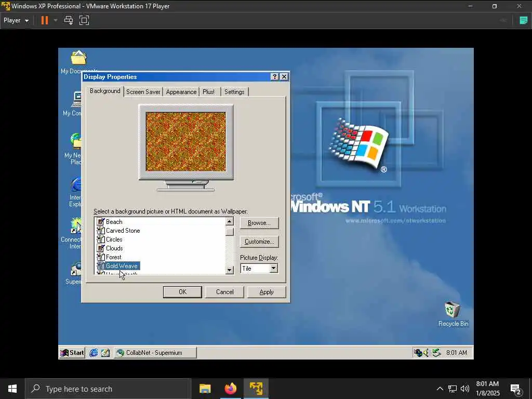Switch to the Screen Saver tab
This screenshot has width=532, height=399.
143,92
